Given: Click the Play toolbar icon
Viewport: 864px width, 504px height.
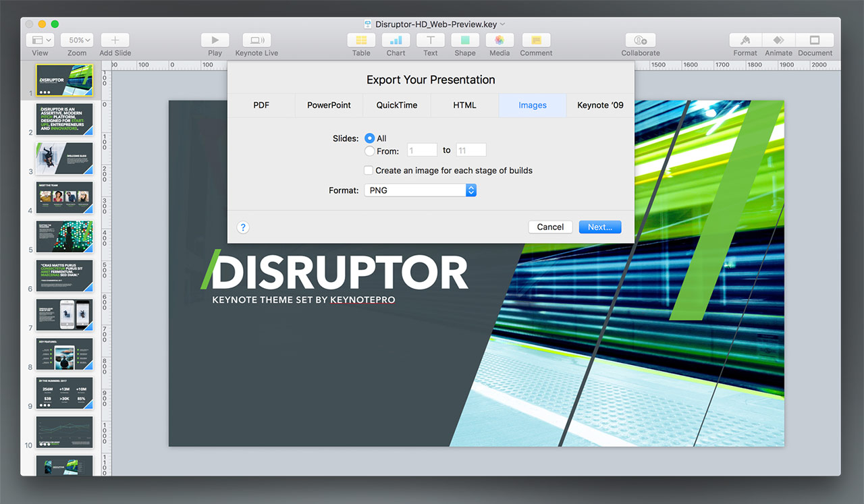Looking at the screenshot, I should [215, 40].
